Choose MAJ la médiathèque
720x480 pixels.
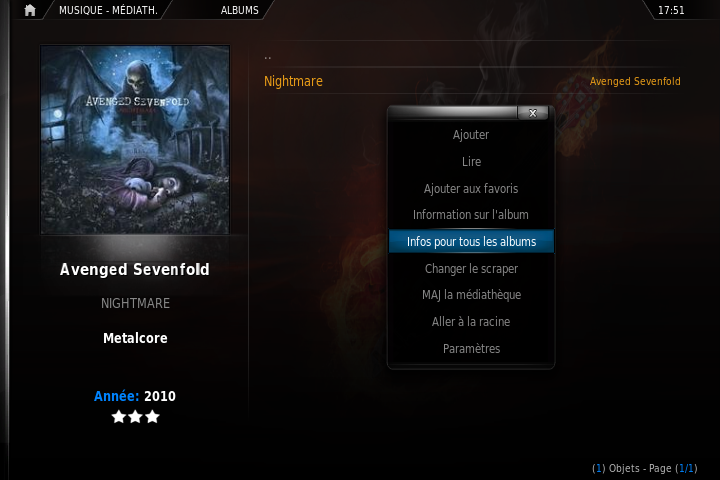pos(471,295)
